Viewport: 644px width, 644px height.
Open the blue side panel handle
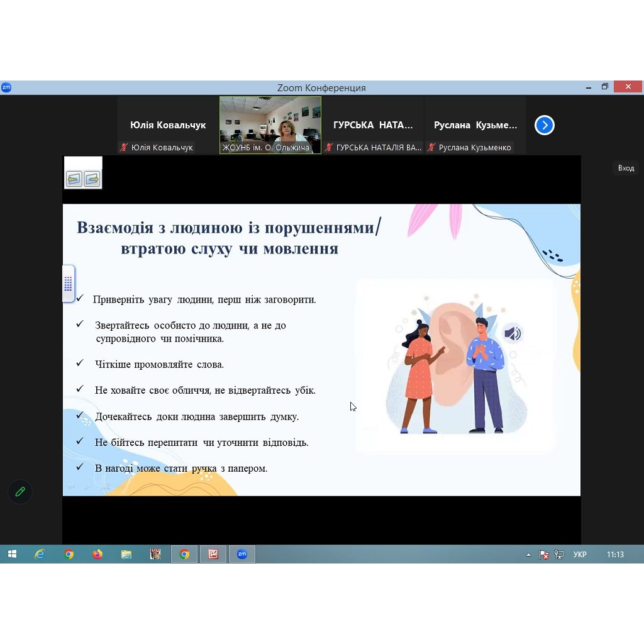68,284
